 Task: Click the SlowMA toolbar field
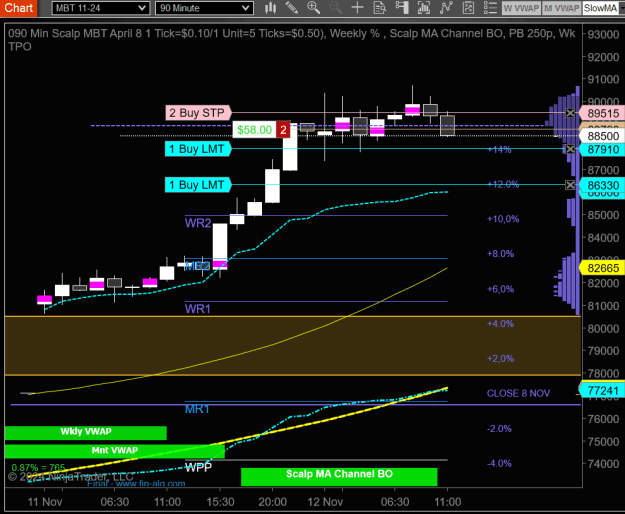coord(600,8)
